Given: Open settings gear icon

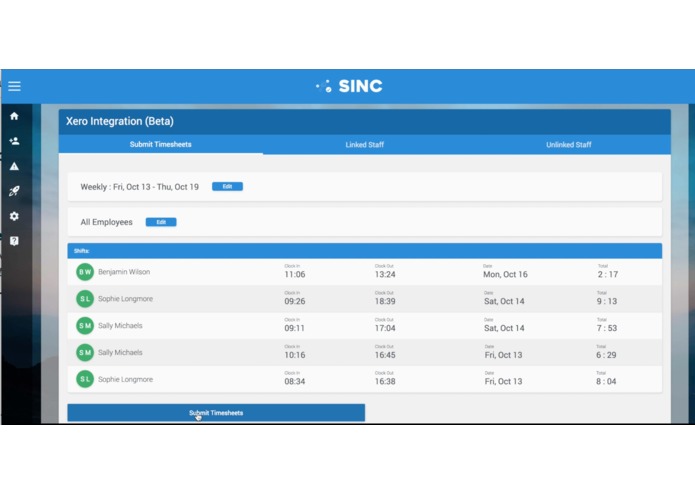Looking at the screenshot, I should (14, 216).
